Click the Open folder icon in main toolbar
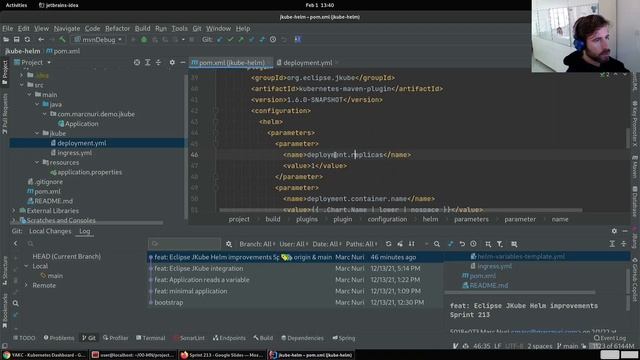 pyautogui.click(x=6, y=40)
